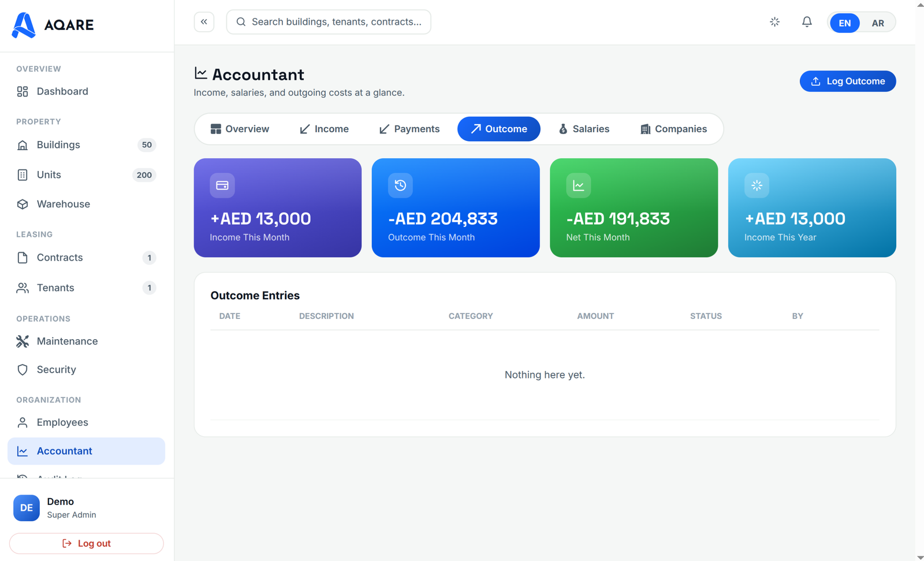Collapse the sidebar with the double-chevron button
Screen dimensions: 924x561
tap(204, 22)
